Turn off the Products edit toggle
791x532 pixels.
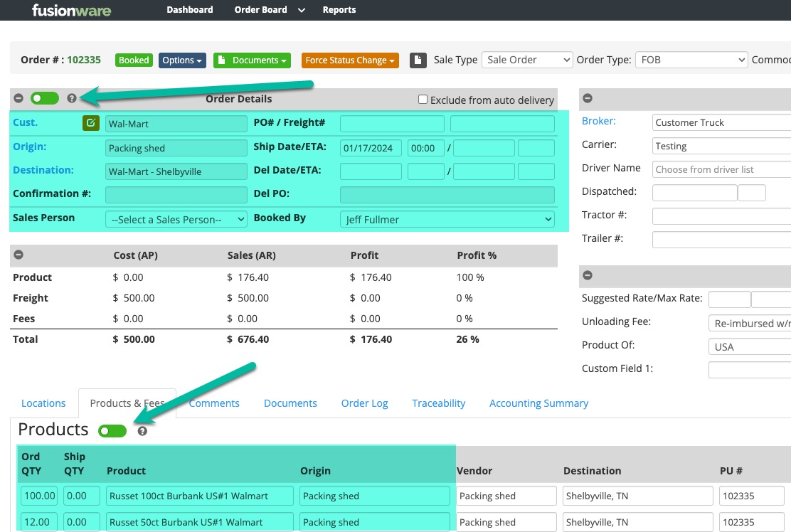112,431
